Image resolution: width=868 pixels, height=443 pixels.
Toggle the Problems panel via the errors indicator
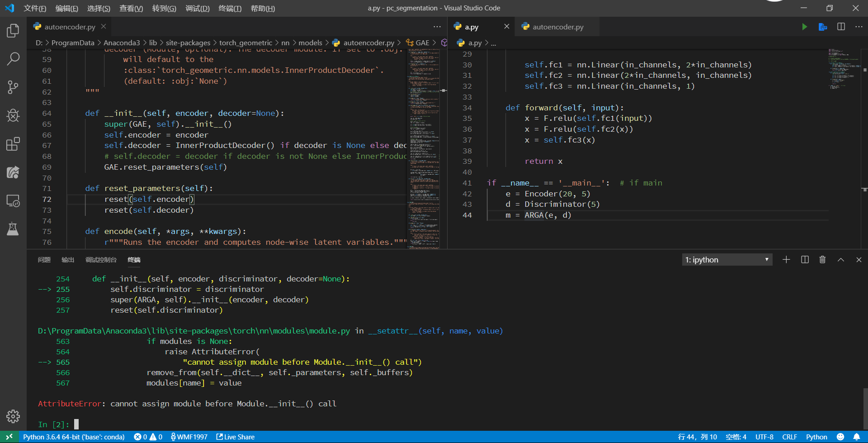coord(147,437)
